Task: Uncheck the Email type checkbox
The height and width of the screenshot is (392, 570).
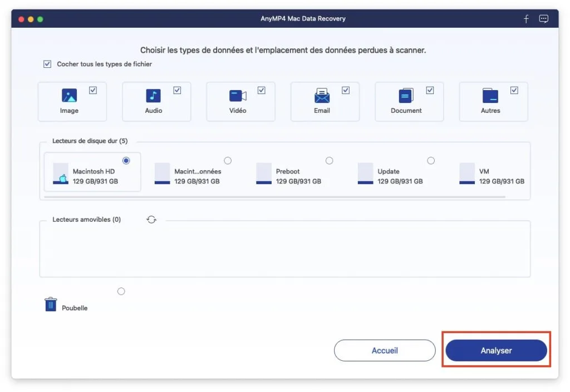Action: (346, 90)
